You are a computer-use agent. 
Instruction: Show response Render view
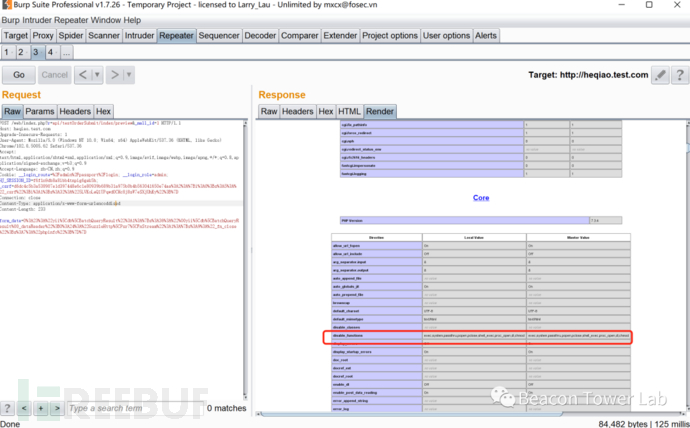(380, 111)
